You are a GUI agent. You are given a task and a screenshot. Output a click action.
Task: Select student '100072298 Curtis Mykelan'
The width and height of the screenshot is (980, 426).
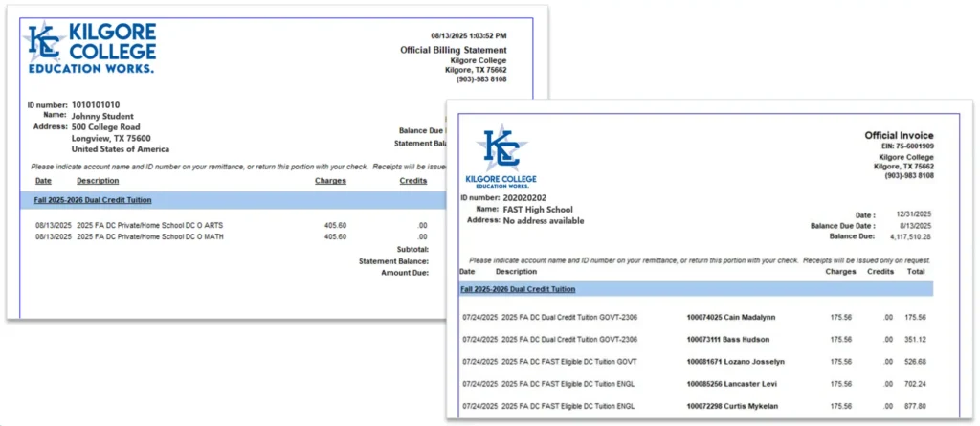732,406
